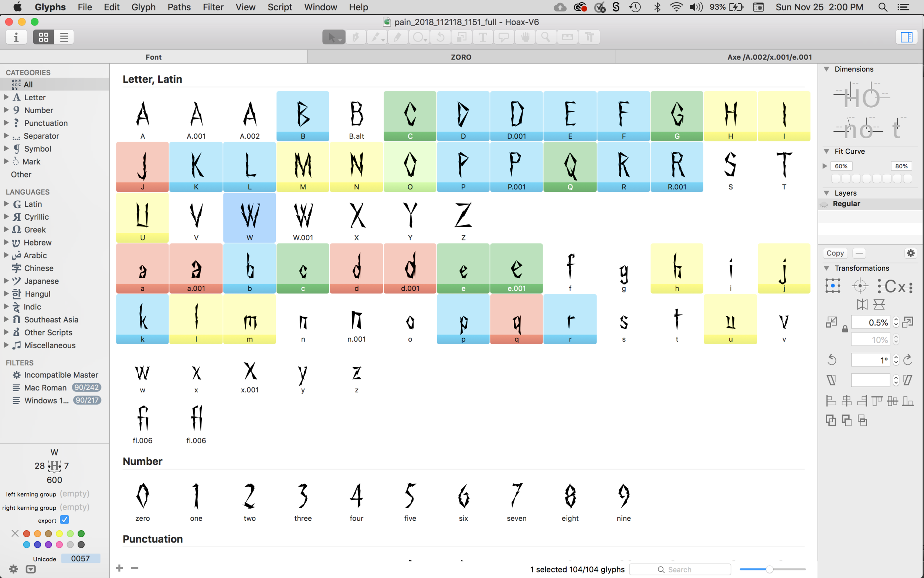The width and height of the screenshot is (924, 578).
Task: Click rotate clockwise icon in Transformations
Action: tap(908, 360)
